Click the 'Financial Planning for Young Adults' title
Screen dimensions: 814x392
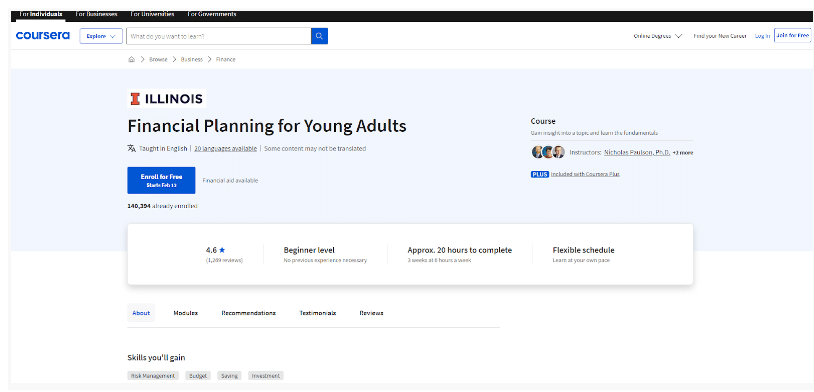[267, 126]
